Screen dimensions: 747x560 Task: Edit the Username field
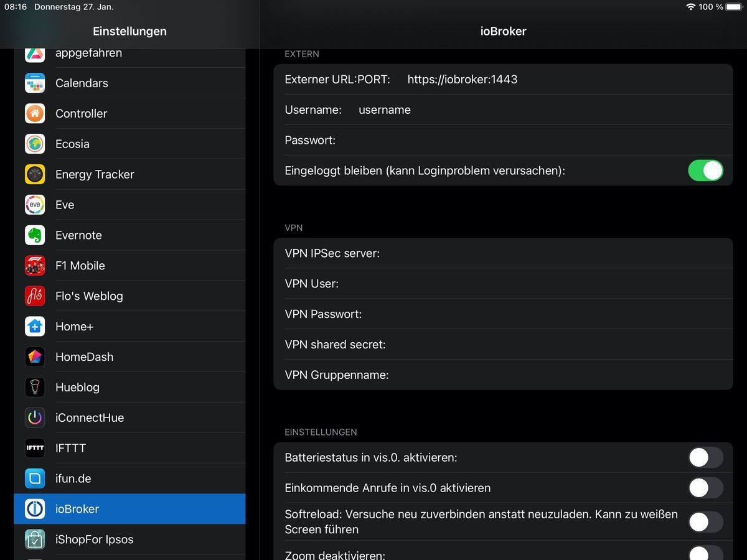click(503, 110)
